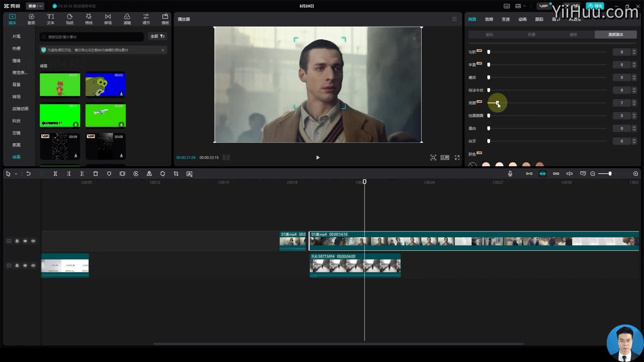Click the 导出 export button
The width and height of the screenshot is (644, 362).
click(x=595, y=6)
